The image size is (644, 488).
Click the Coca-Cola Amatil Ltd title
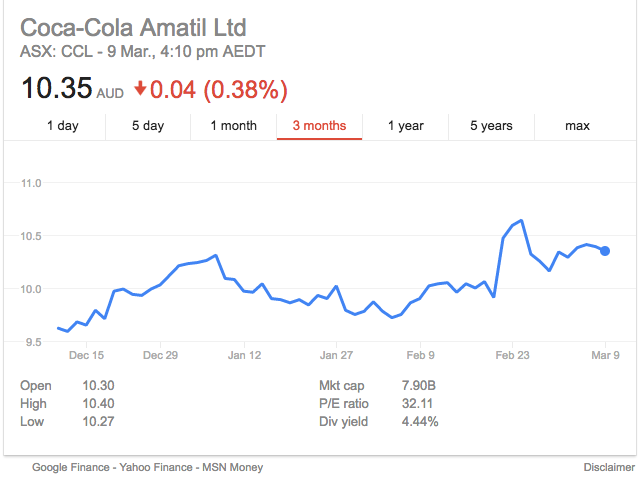133,28
